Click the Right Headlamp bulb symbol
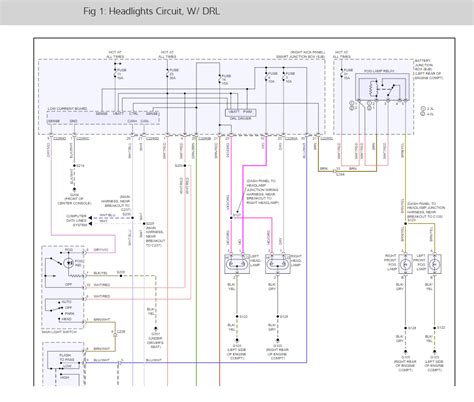The image size is (474, 402). [x=278, y=264]
